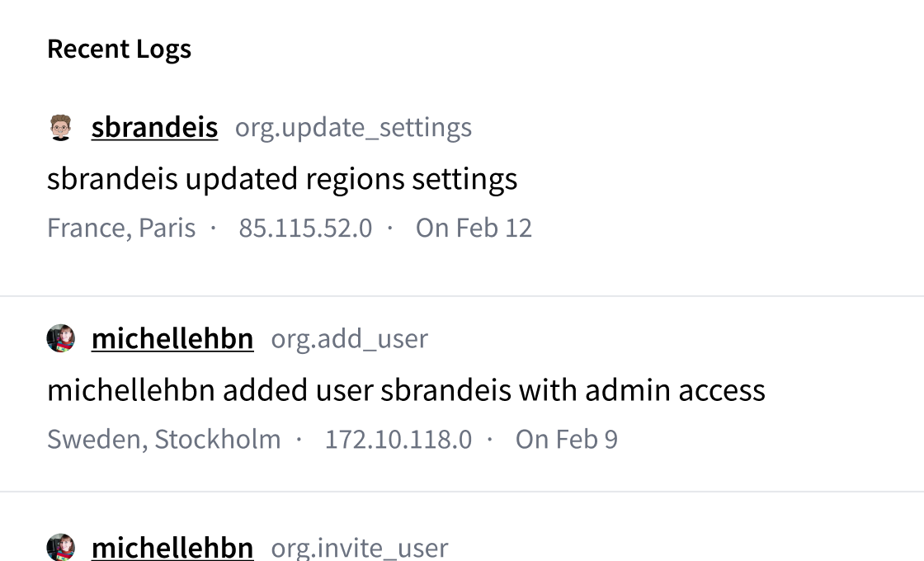924x561 pixels.
Task: Click the On Feb 9 timestamp
Action: pyautogui.click(x=565, y=439)
